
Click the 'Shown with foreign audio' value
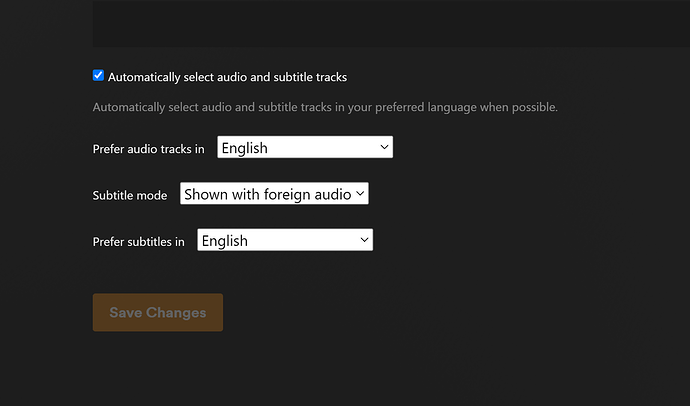pos(267,194)
